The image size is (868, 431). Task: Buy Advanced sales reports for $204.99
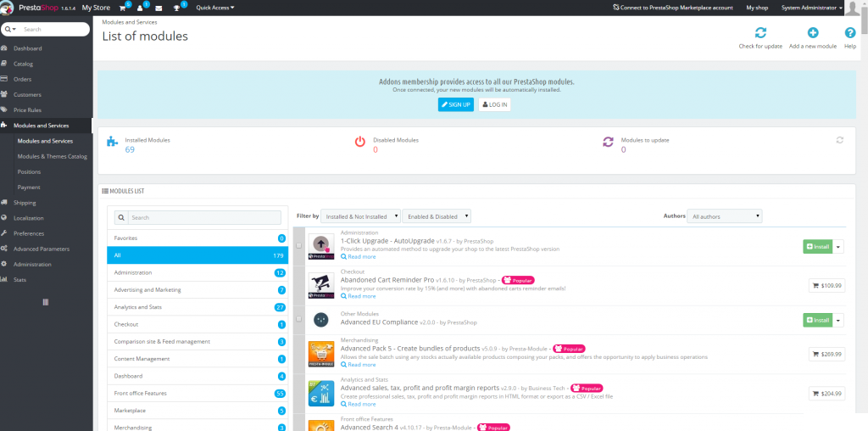(x=826, y=394)
